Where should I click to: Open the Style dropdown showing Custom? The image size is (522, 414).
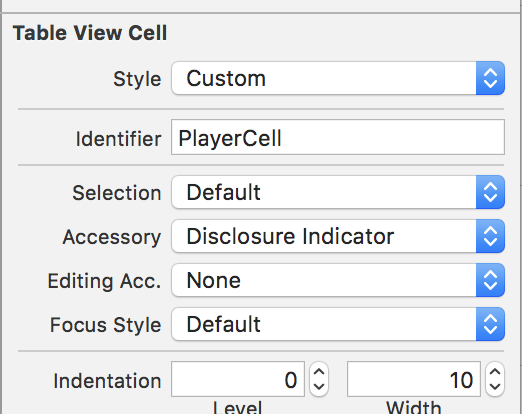point(338,78)
